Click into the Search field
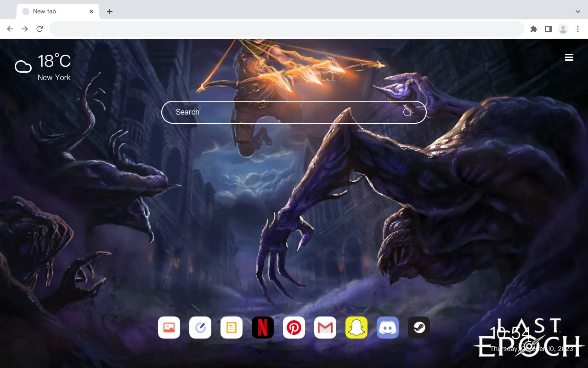588x368 pixels. (294, 112)
